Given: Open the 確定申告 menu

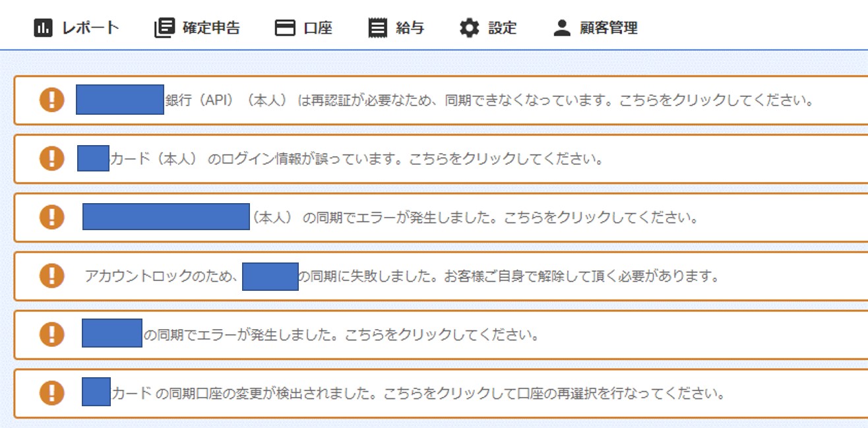Looking at the screenshot, I should [x=197, y=28].
